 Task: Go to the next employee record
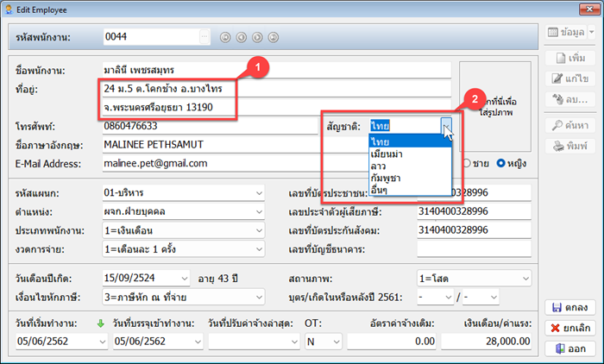click(256, 37)
